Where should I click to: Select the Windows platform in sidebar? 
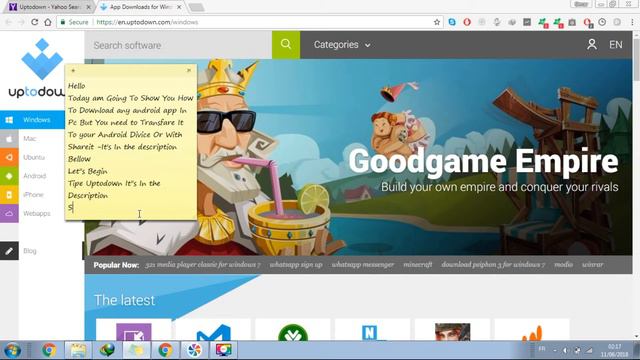pyautogui.click(x=36, y=120)
